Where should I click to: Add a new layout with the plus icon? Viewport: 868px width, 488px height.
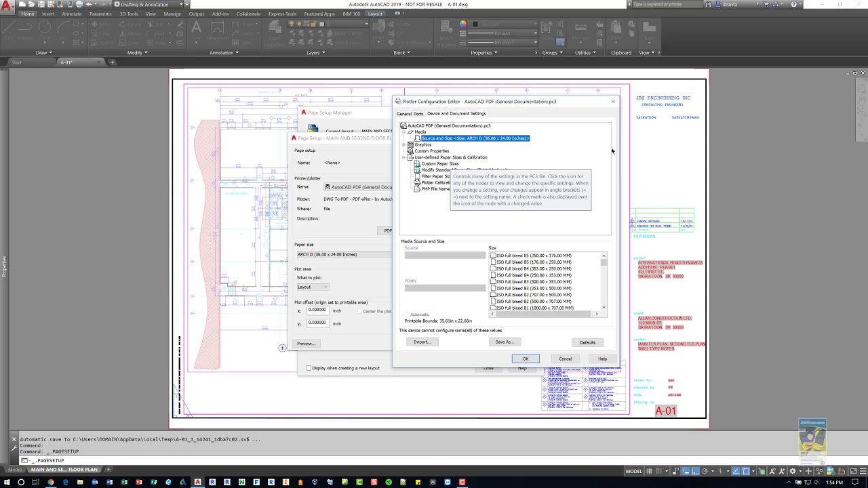pyautogui.click(x=108, y=470)
